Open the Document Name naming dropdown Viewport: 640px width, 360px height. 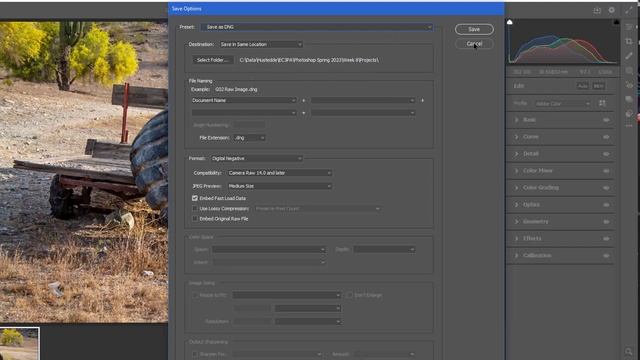[244, 100]
